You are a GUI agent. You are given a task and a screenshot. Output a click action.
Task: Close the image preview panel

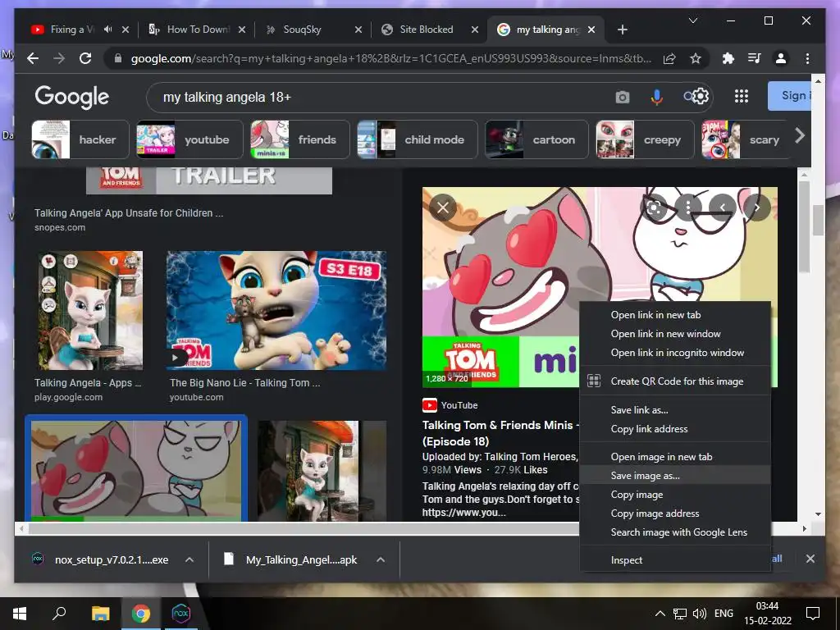[x=443, y=208]
